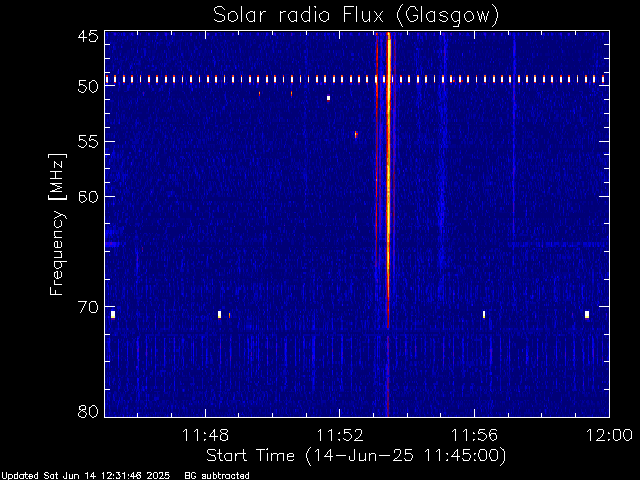This screenshot has height=480, width=640.
Task: Click the 55 frequency tick label
Action: tap(88, 142)
